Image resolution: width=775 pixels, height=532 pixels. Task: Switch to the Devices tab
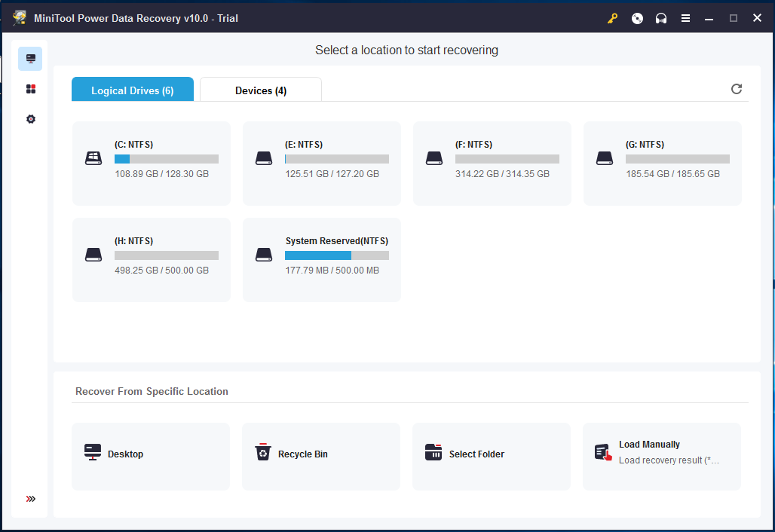(260, 90)
